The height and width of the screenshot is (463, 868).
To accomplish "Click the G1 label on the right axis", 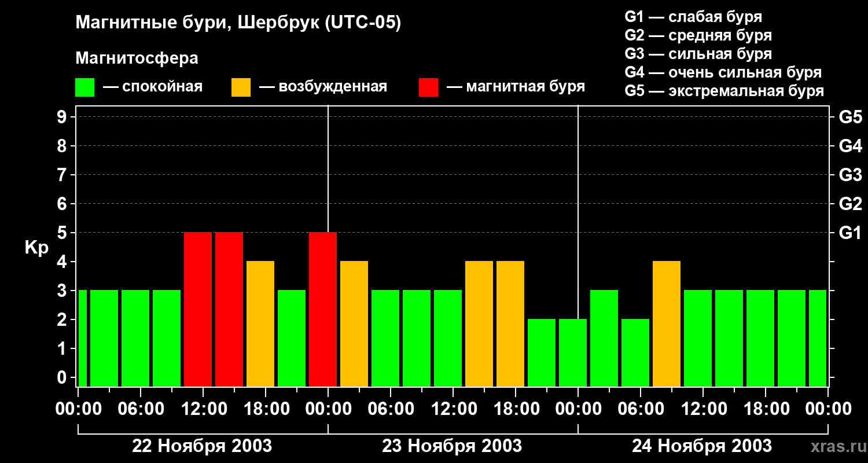I will click(x=850, y=233).
